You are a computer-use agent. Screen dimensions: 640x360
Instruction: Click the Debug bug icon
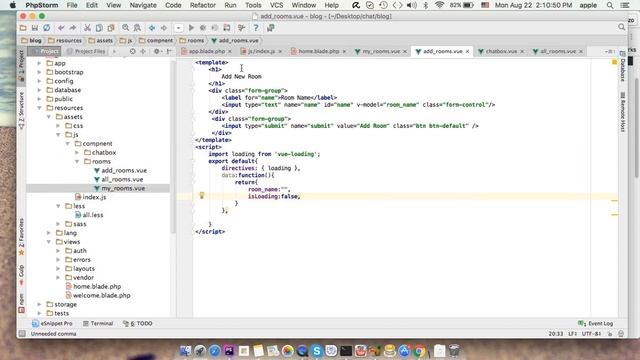tap(203, 28)
